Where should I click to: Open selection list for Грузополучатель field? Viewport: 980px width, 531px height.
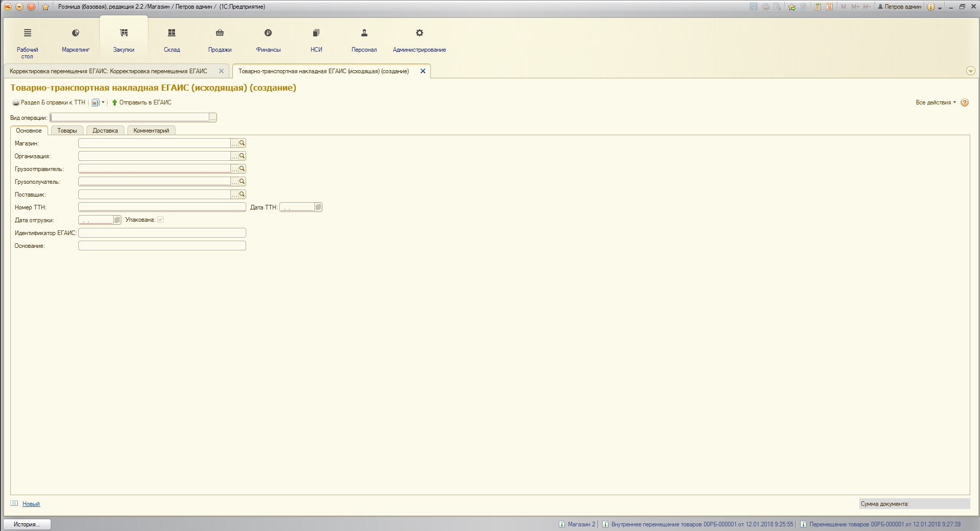(235, 181)
